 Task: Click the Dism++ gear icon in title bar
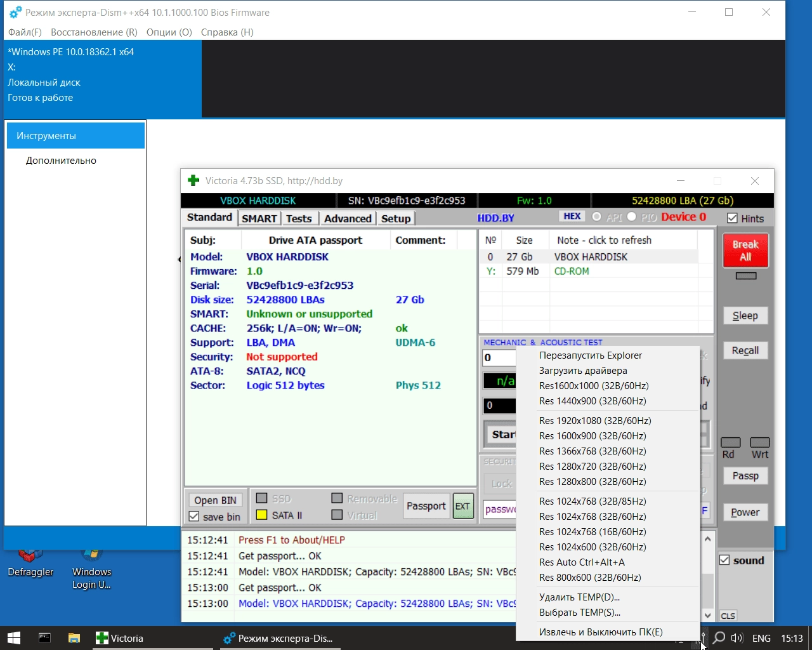pos(15,12)
